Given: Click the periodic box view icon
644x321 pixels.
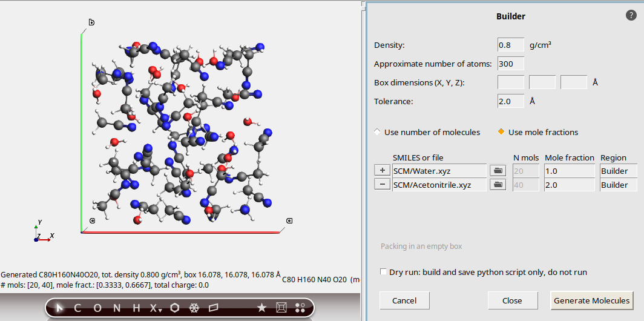Looking at the screenshot, I should pos(281,308).
